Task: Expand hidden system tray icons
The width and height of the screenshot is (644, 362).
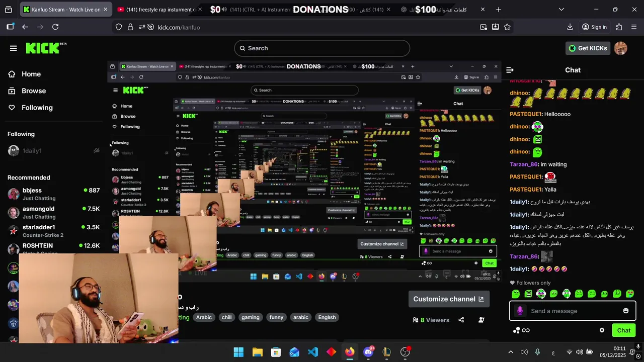Action: (x=511, y=352)
